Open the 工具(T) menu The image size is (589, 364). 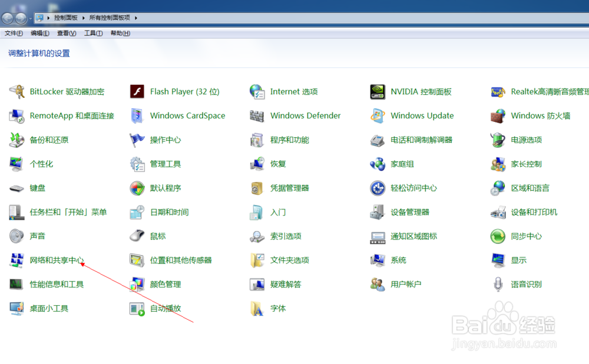point(93,33)
